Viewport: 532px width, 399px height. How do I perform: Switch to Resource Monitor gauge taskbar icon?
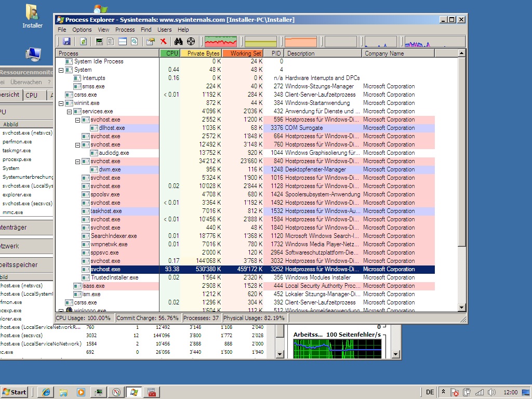click(116, 392)
